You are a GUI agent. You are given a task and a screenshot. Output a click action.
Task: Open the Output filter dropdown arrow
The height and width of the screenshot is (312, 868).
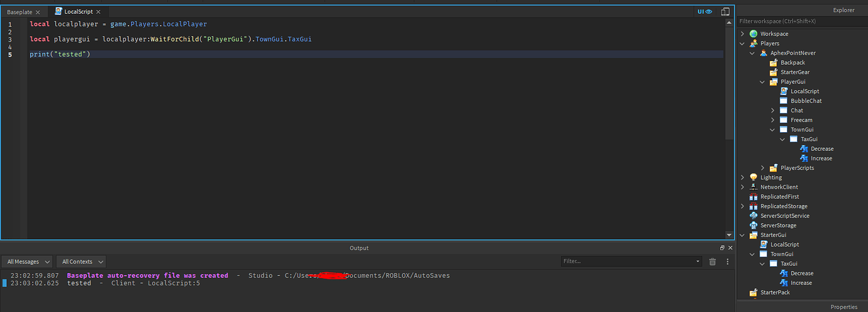[698, 262]
